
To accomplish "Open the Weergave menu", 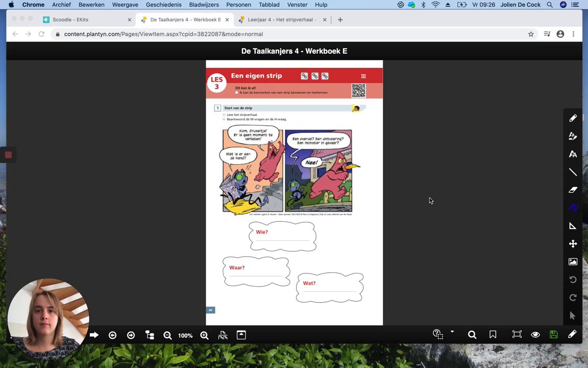I will 125,5.
